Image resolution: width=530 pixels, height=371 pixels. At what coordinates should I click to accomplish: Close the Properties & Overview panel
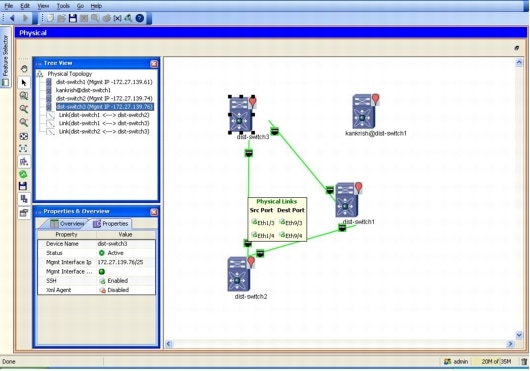point(154,212)
